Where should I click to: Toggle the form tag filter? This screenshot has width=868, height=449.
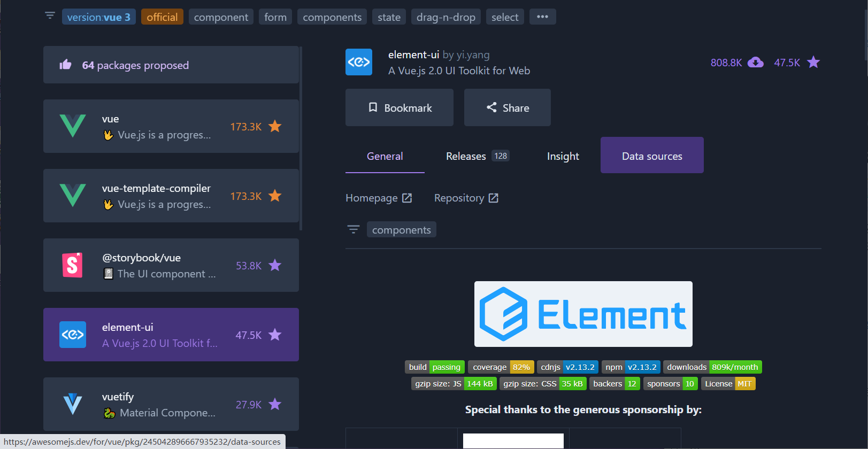point(275,17)
